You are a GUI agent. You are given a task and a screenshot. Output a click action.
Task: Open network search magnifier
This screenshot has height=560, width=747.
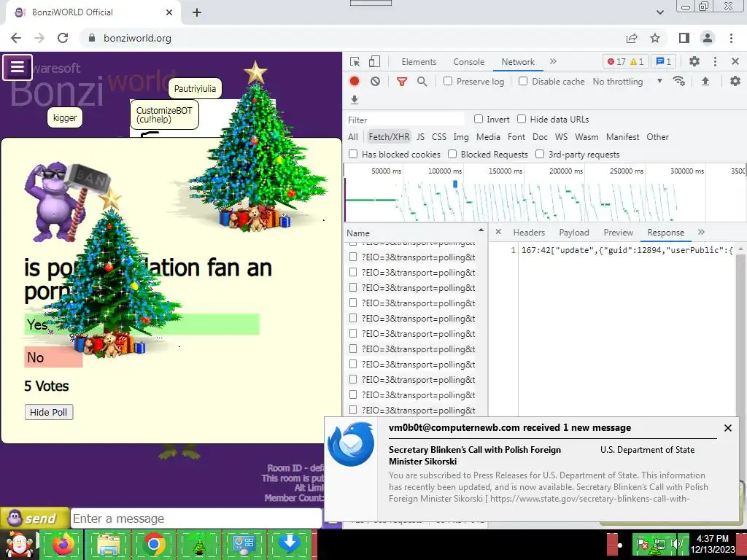422,82
